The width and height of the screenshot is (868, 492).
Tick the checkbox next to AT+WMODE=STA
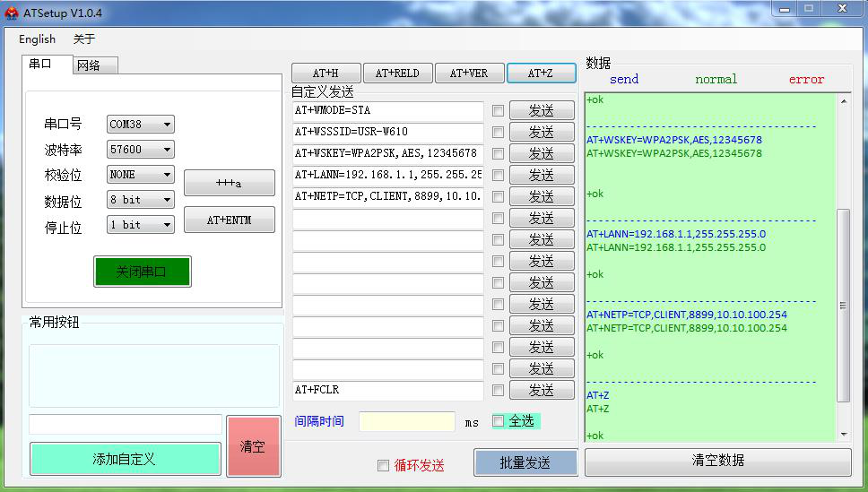click(x=498, y=110)
